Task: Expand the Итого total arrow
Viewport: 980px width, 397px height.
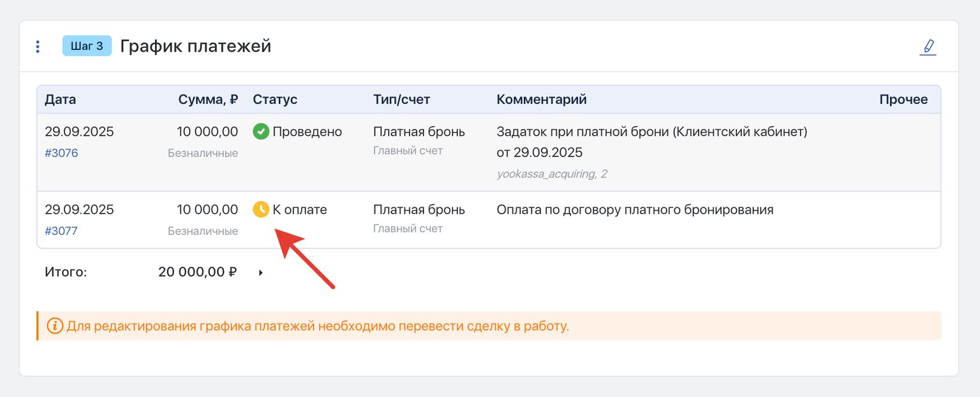Action: coord(260,273)
